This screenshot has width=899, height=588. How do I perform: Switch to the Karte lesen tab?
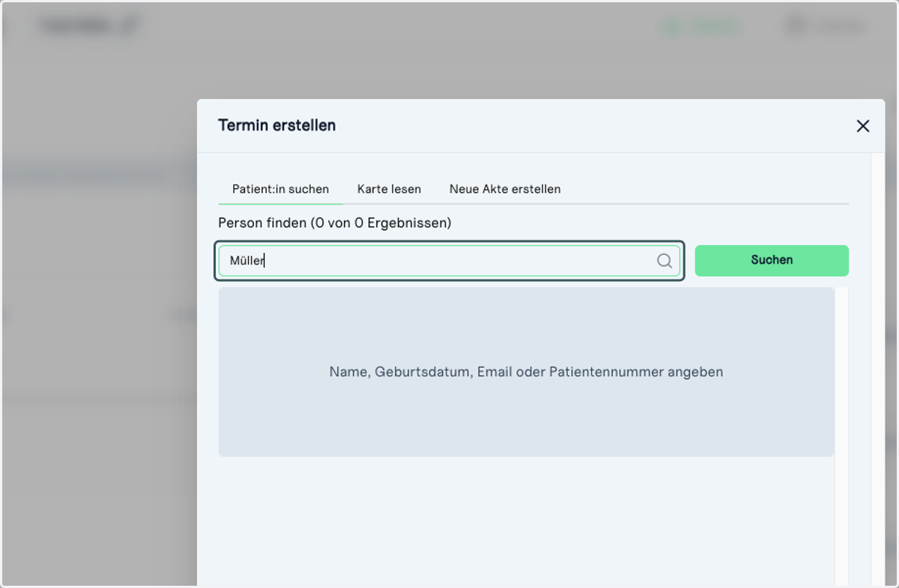tap(389, 190)
